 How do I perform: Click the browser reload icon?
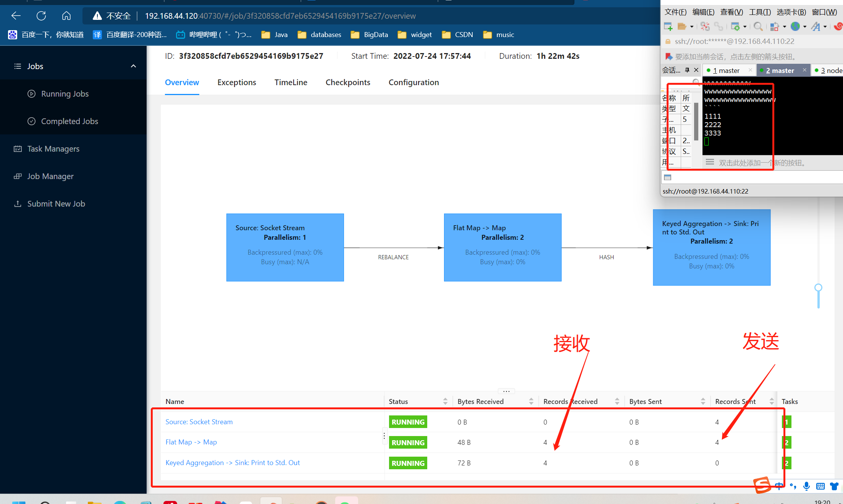[41, 16]
